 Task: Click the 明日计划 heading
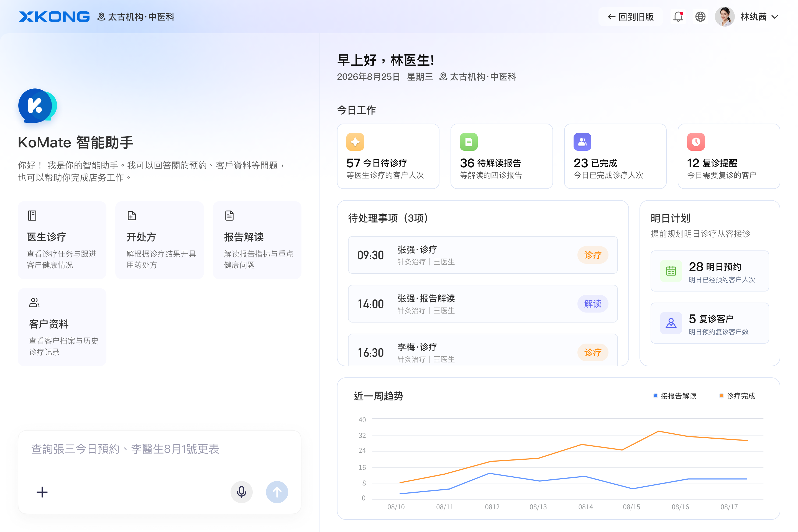pos(671,218)
